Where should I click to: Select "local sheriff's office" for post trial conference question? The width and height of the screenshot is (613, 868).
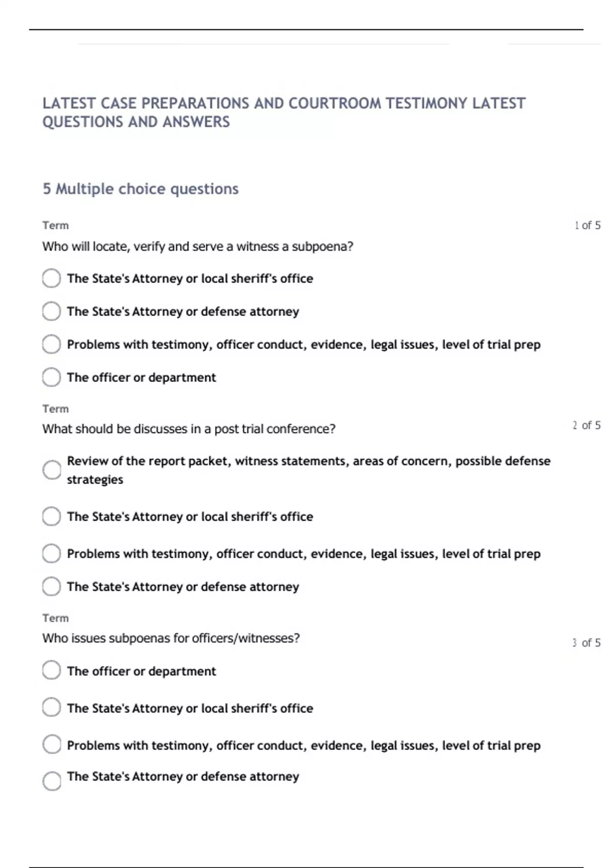click(x=52, y=517)
